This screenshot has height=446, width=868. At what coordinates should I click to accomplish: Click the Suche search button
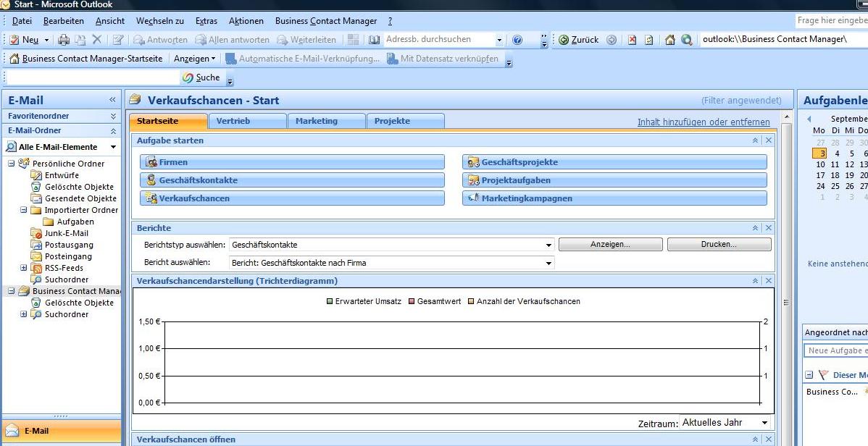pos(201,77)
